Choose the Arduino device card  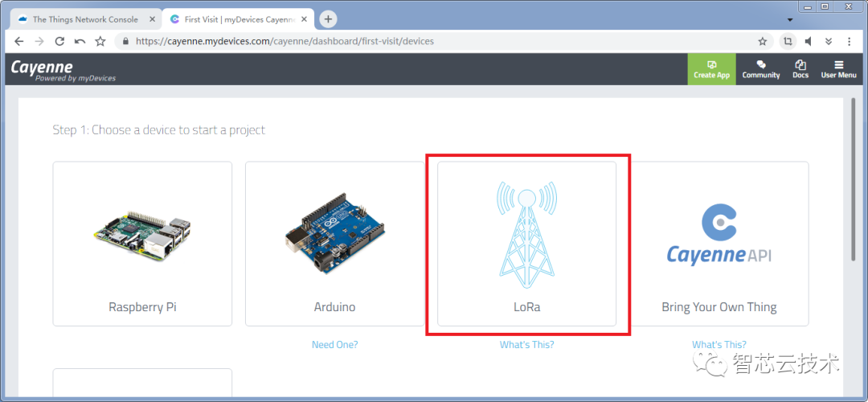click(x=335, y=244)
